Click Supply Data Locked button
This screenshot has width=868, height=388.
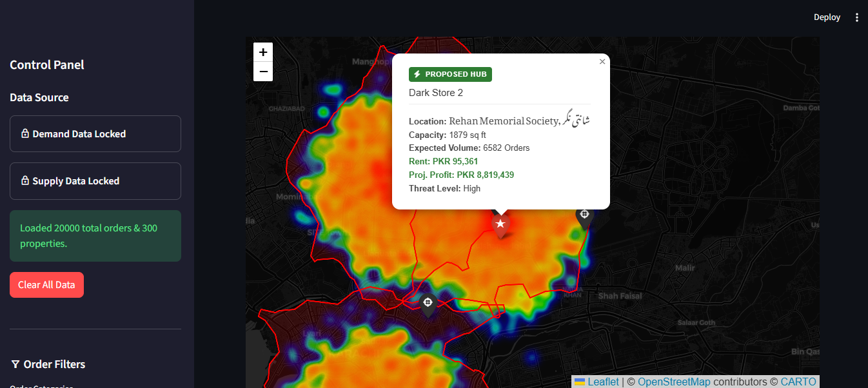click(95, 181)
